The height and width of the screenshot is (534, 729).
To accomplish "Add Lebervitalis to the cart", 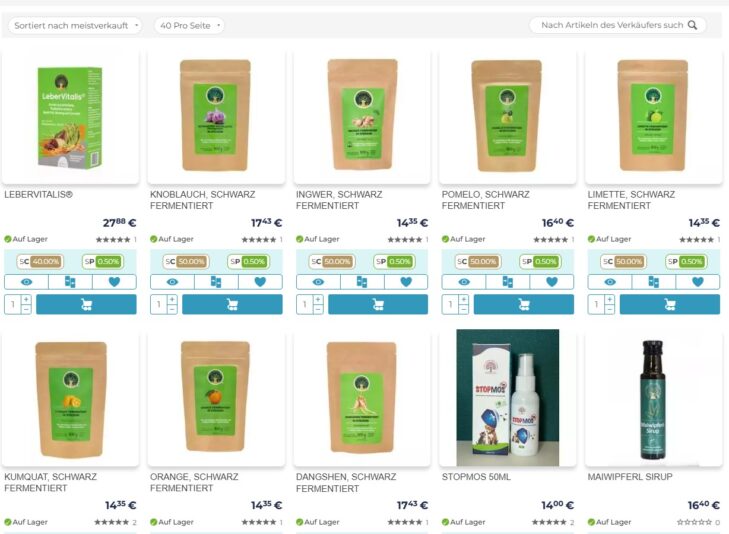I will [86, 304].
